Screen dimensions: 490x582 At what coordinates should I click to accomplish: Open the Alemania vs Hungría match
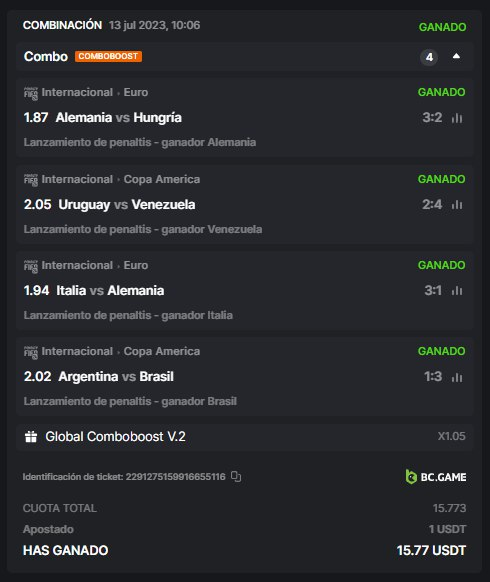coord(118,118)
